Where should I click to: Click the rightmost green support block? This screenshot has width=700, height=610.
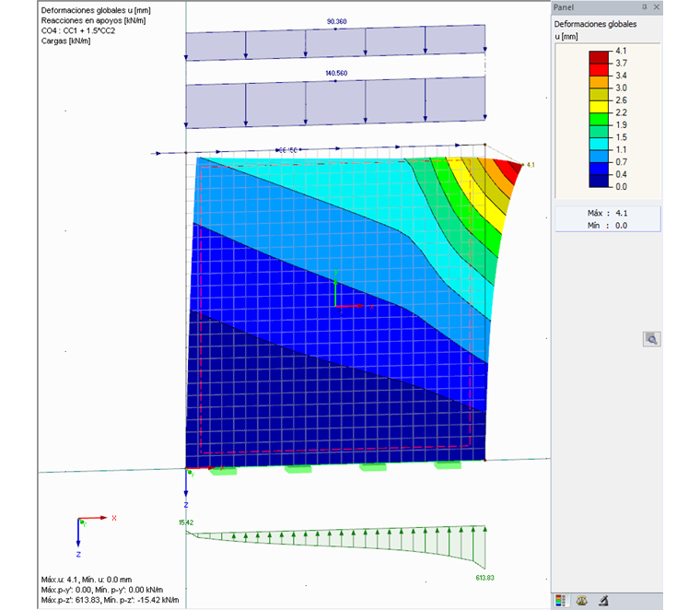448,465
